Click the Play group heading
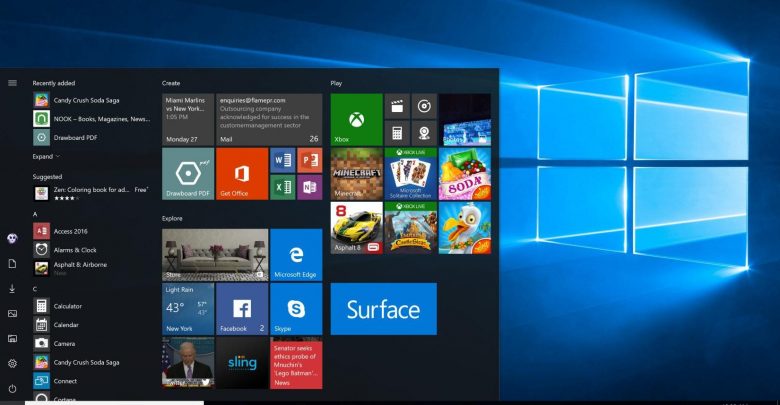The image size is (780, 405). (x=336, y=83)
